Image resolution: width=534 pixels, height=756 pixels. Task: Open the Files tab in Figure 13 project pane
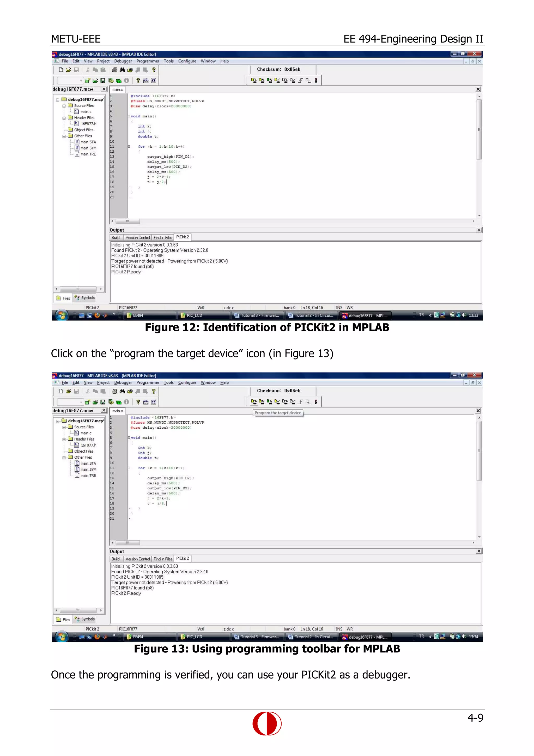tap(63, 620)
